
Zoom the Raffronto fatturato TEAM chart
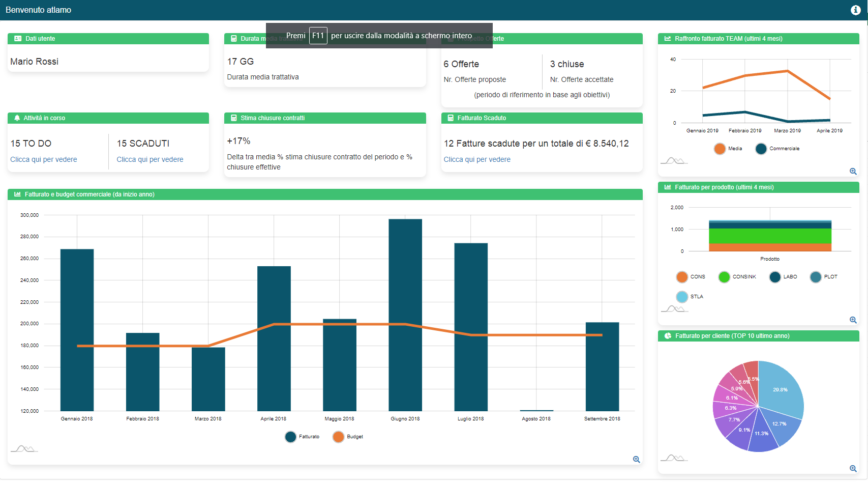tap(853, 172)
